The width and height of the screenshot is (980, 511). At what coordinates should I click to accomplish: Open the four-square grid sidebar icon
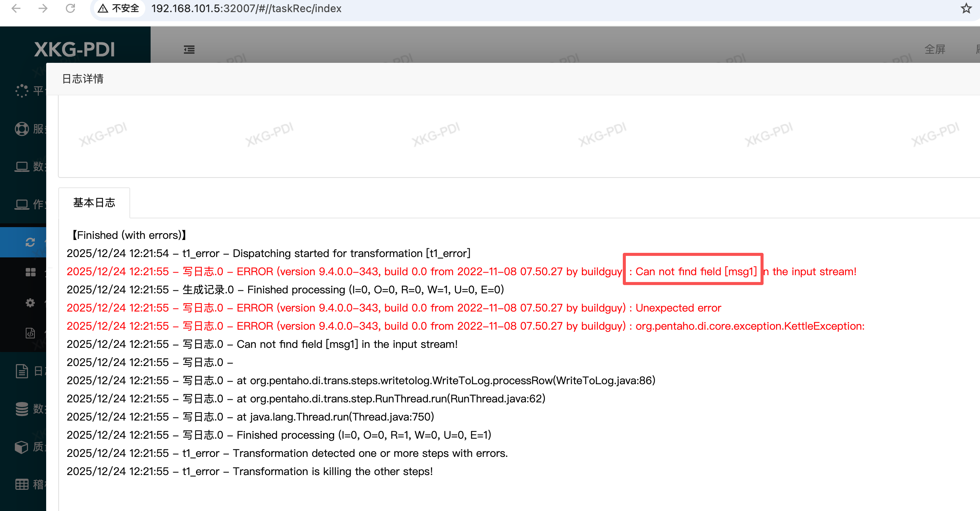30,272
